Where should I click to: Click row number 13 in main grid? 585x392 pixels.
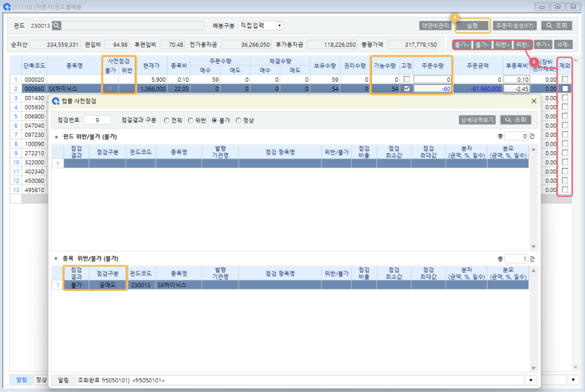coord(16,190)
